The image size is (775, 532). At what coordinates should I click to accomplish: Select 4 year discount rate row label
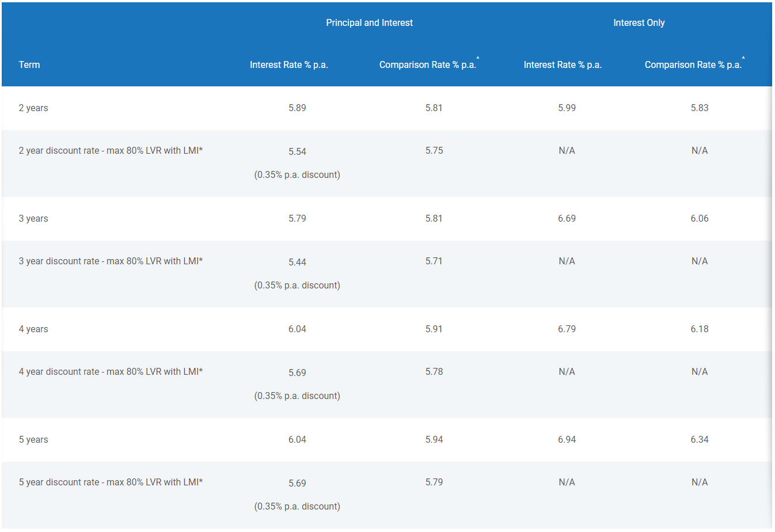[111, 372]
